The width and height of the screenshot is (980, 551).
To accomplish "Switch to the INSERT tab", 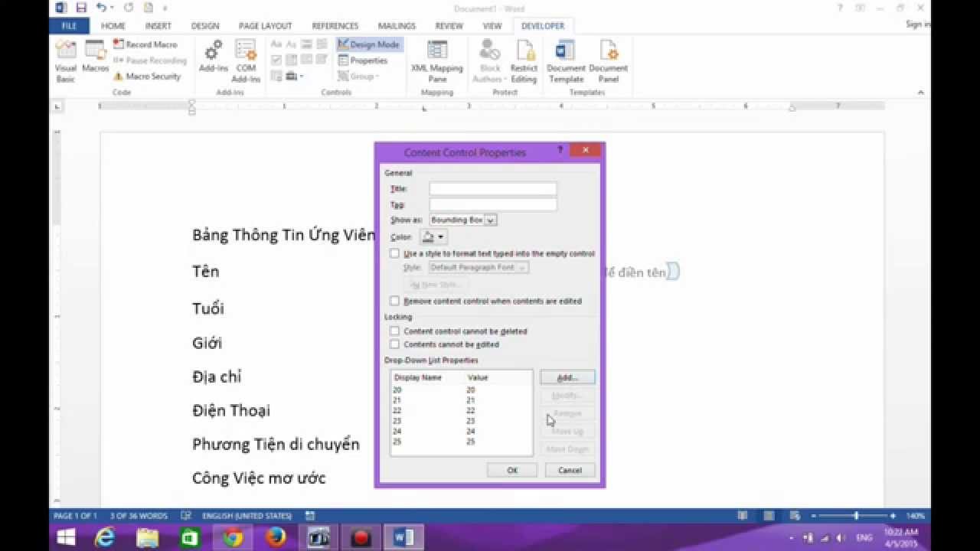I will pyautogui.click(x=158, y=26).
